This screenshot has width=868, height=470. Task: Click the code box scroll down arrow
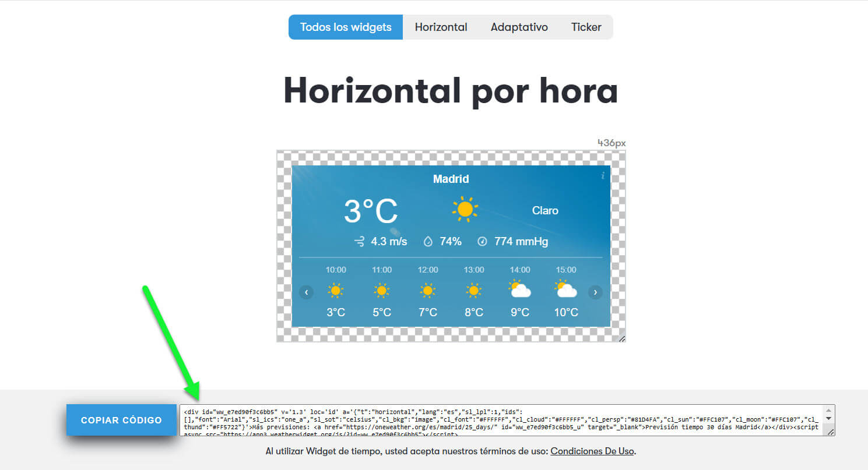[829, 419]
